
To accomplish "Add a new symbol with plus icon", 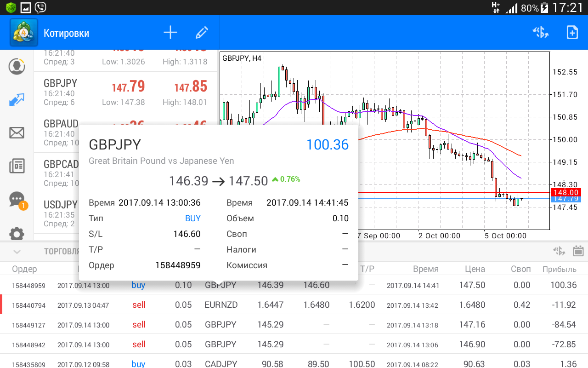I will (x=170, y=32).
